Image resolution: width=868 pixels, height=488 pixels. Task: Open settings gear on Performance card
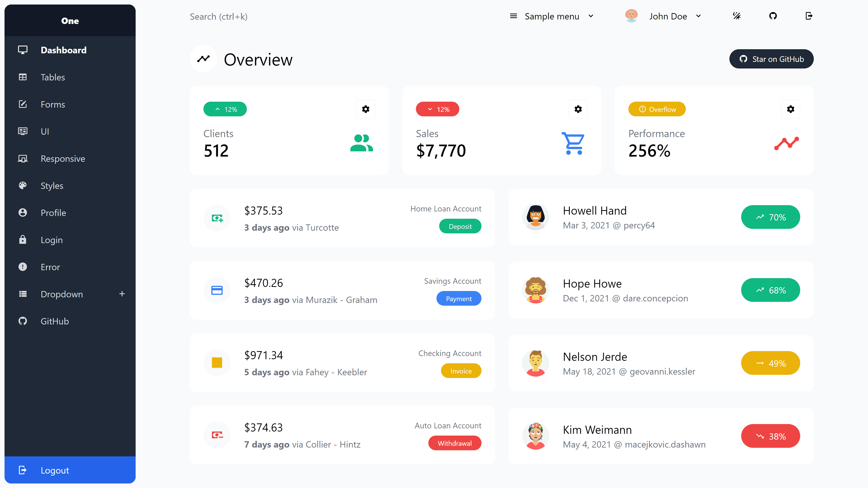coord(790,109)
